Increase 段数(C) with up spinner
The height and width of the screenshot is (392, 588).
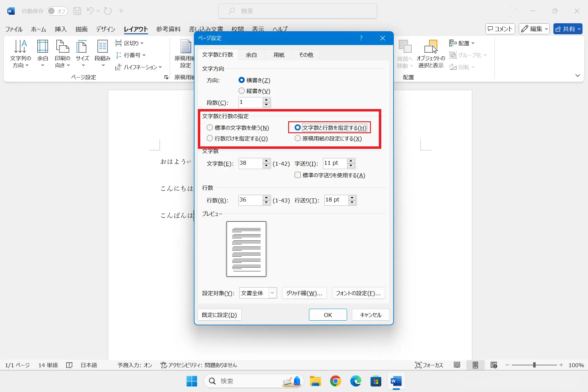click(266, 100)
